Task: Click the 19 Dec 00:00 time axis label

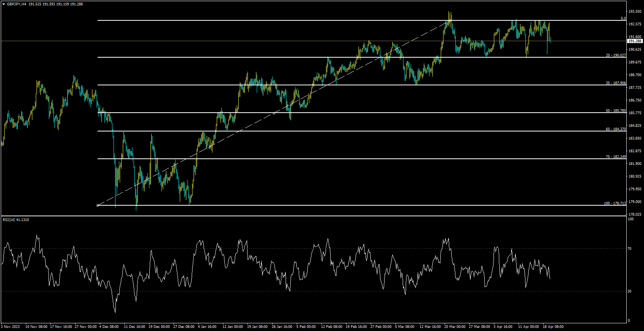Action: pyautogui.click(x=159, y=327)
